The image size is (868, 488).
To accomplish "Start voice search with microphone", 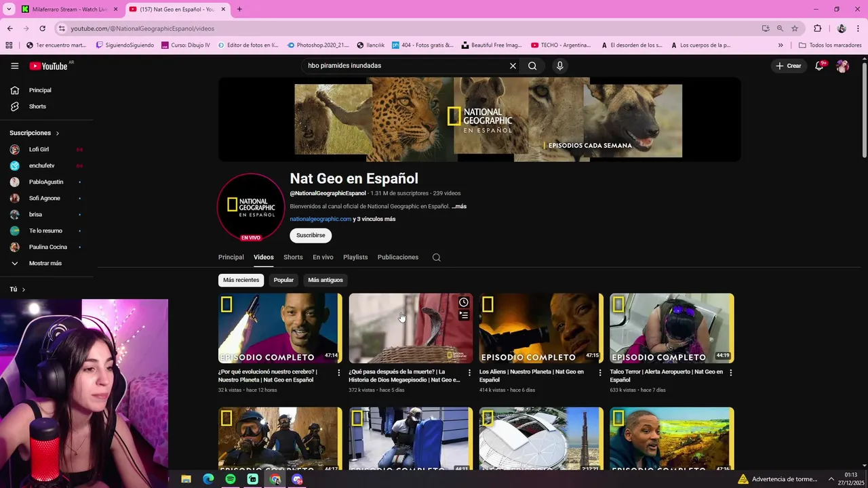I will (559, 66).
